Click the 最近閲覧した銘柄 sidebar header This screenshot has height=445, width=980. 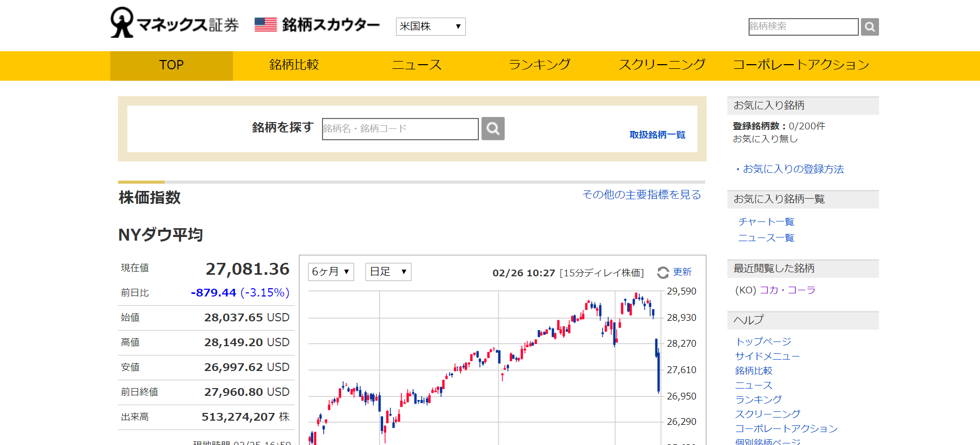pos(803,269)
